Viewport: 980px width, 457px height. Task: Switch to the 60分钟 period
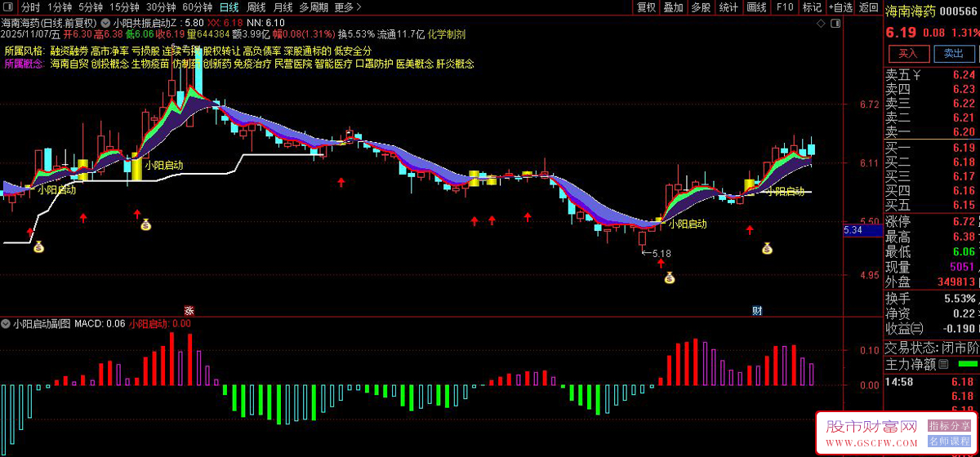pyautogui.click(x=197, y=7)
